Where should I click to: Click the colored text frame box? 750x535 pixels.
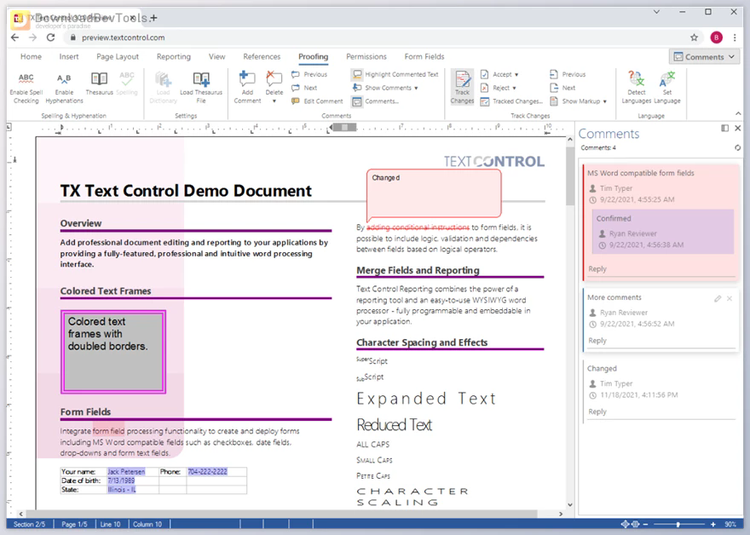tap(113, 351)
